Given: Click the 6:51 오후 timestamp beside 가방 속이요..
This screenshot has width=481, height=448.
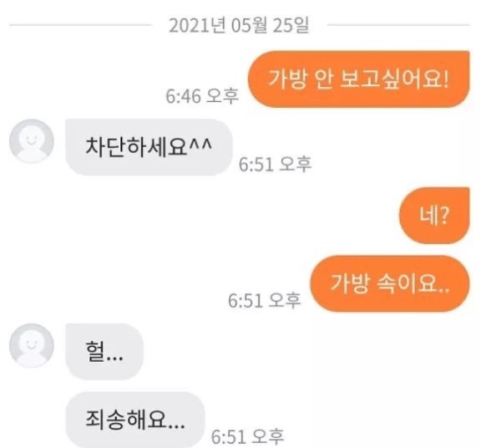Looking at the screenshot, I should click(x=264, y=300).
